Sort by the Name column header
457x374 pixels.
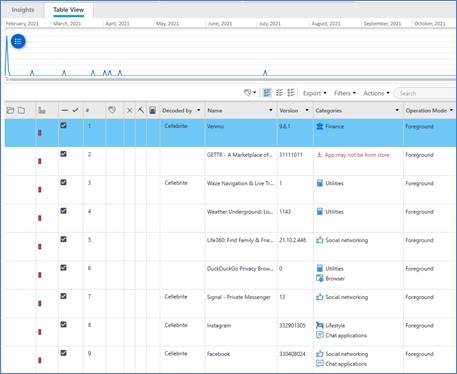[x=215, y=110]
